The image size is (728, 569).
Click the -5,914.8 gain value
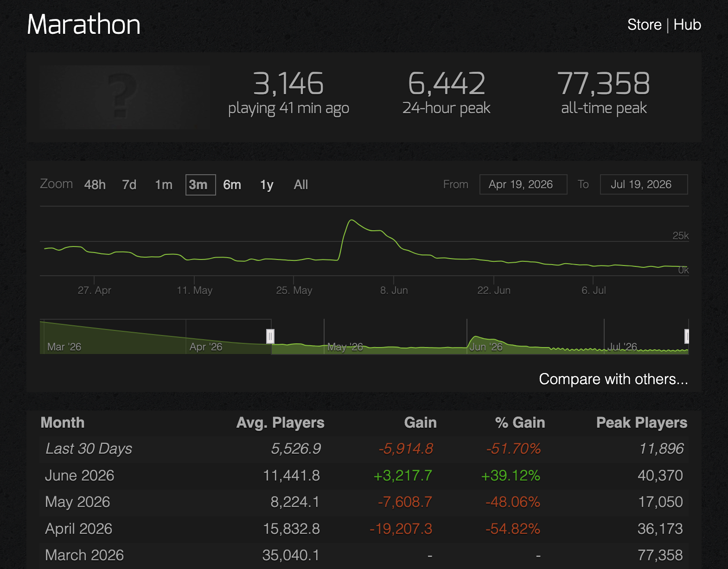click(x=406, y=449)
